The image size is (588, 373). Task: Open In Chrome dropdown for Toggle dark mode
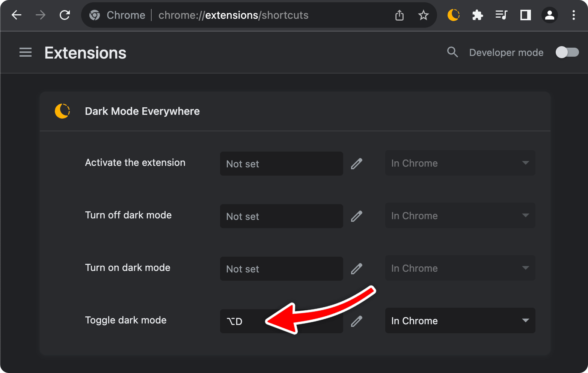[x=460, y=320]
